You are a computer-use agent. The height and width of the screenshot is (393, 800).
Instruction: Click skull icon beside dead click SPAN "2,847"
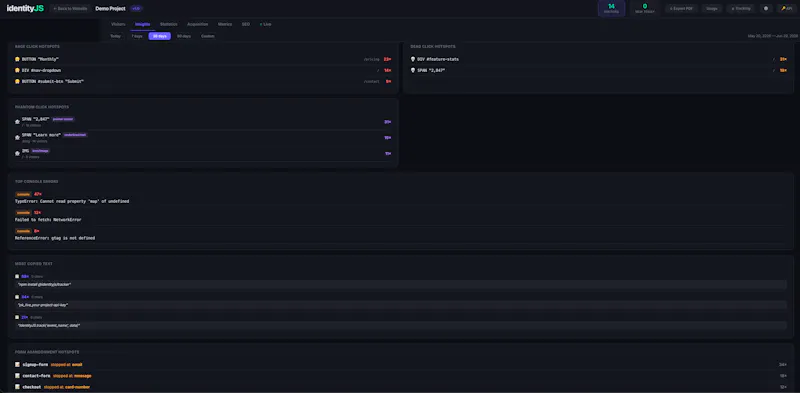click(413, 70)
